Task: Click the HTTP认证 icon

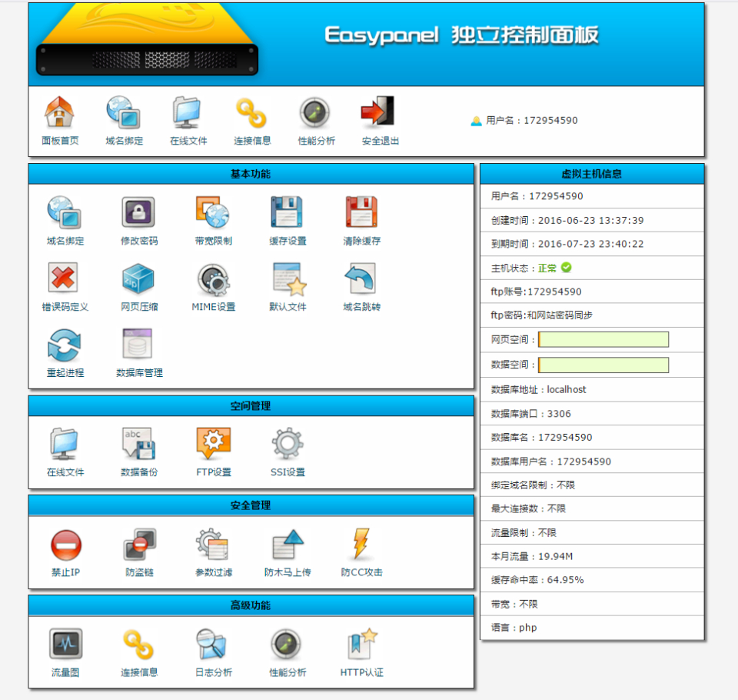Action: click(x=362, y=644)
